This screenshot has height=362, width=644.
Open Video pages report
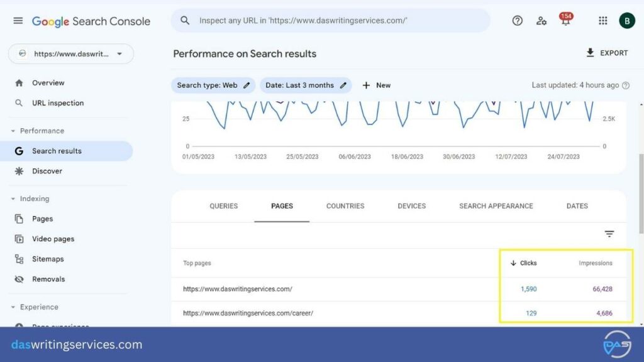[x=53, y=239]
